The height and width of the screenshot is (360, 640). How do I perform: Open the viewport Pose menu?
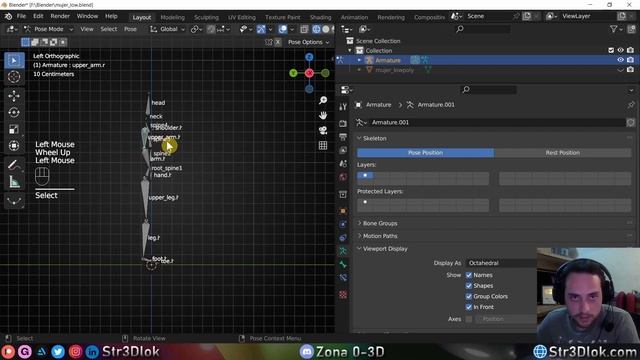pos(130,29)
